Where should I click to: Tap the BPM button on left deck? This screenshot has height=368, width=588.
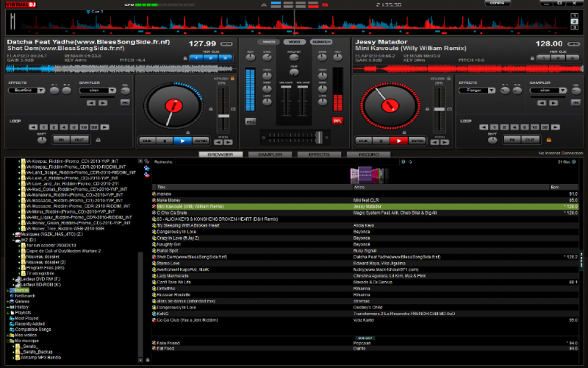click(226, 44)
